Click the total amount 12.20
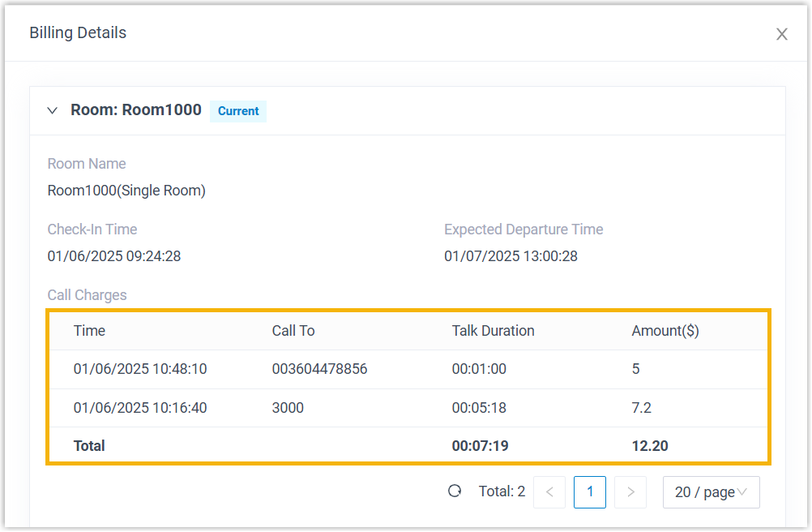The image size is (812, 532). [x=650, y=446]
